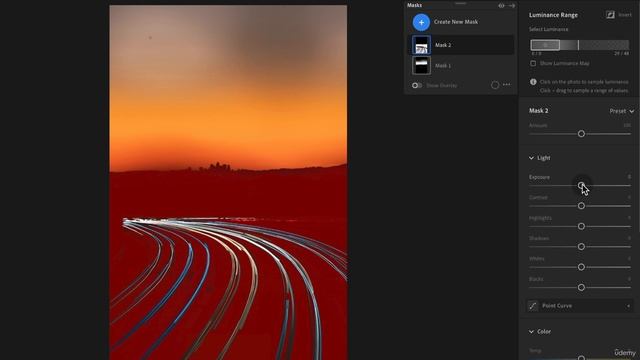Click the Blacks slider handle

[581, 287]
